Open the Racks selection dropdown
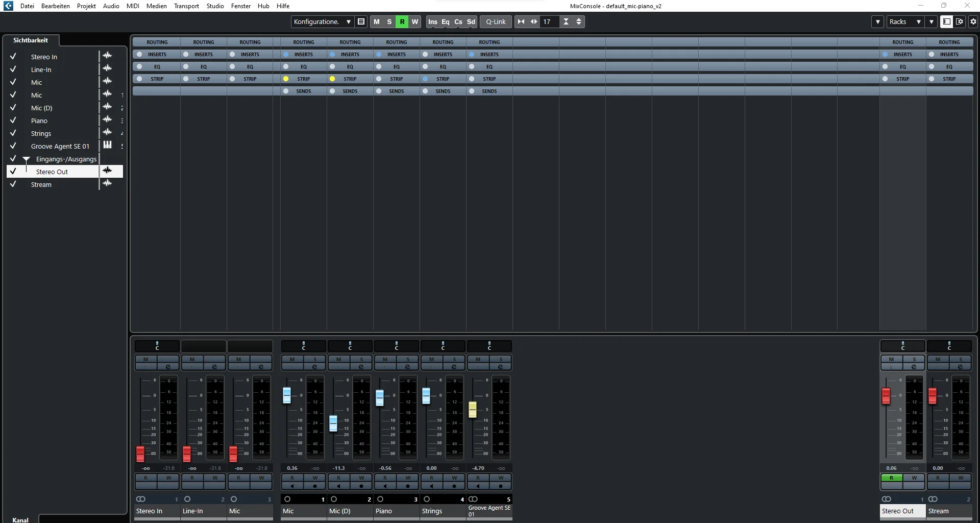The height and width of the screenshot is (523, 980). tap(905, 21)
